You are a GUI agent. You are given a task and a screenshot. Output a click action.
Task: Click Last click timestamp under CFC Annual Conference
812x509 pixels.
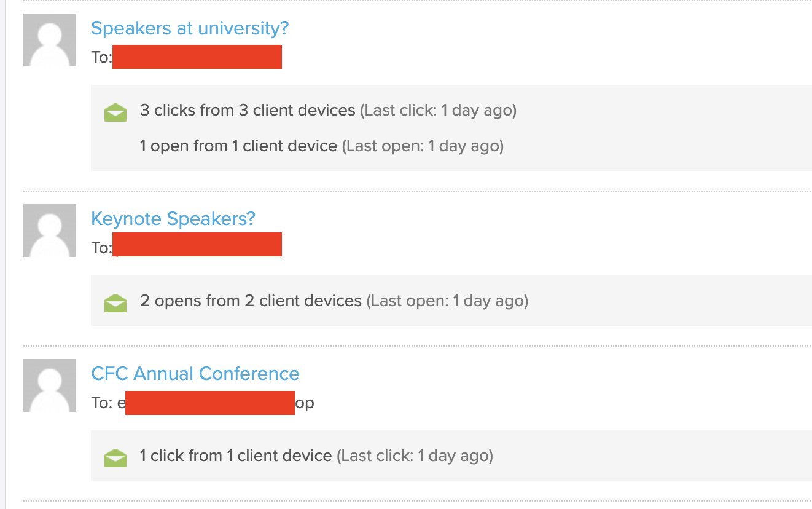click(x=415, y=456)
